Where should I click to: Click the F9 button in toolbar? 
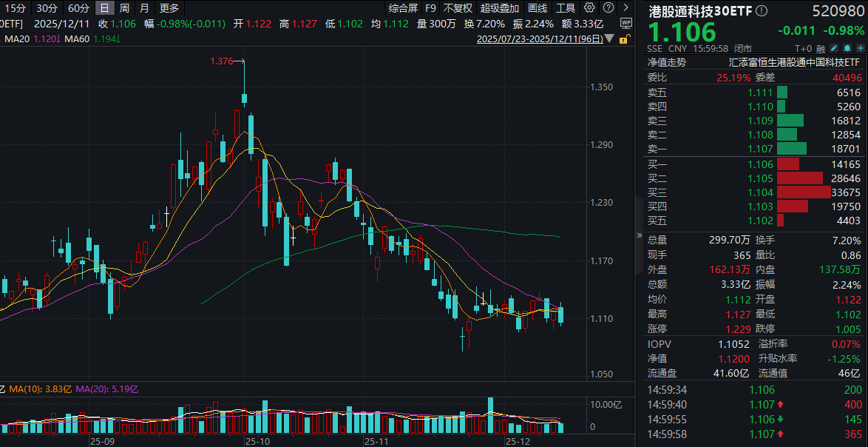pos(430,8)
